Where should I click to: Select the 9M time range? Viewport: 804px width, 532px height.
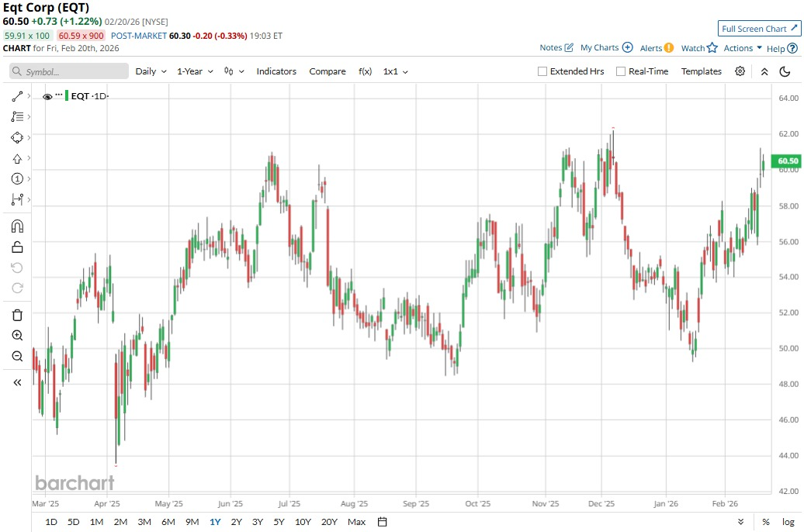point(192,522)
